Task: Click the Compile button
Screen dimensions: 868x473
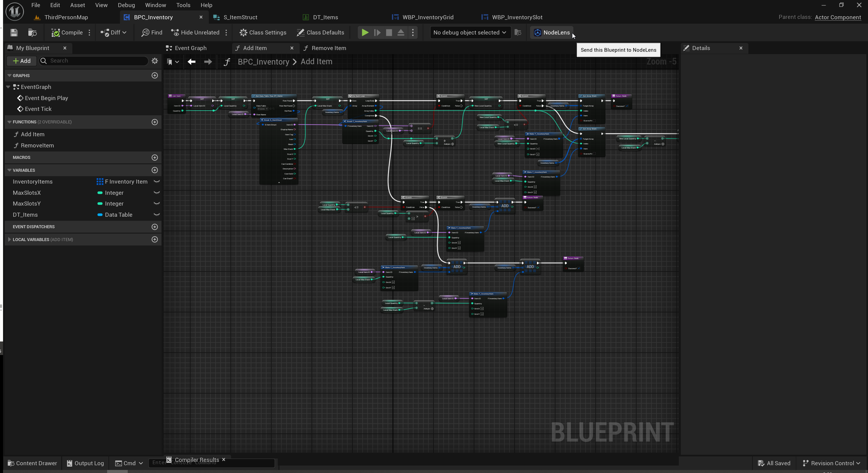Action: [67, 32]
